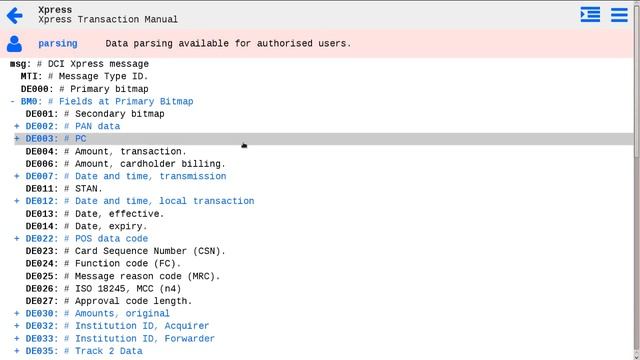Select the DE001 Secondary bitmap row
Screen dimensions: 640x360
tap(95, 114)
